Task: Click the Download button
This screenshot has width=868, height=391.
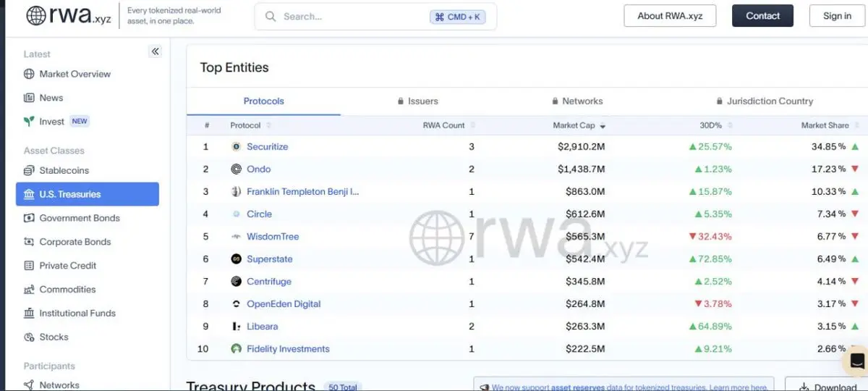Action: coord(826,387)
